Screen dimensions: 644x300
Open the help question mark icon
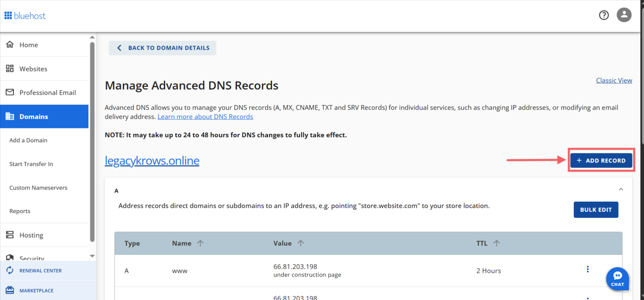(604, 15)
